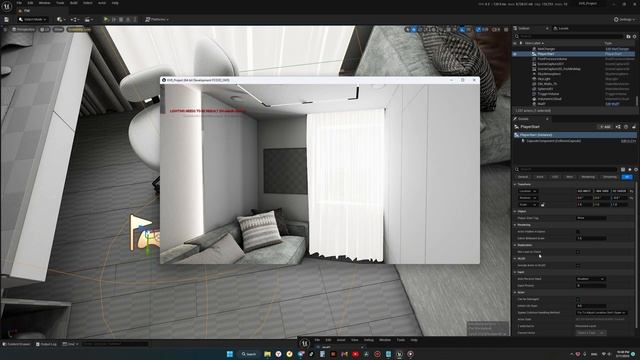The height and width of the screenshot is (360, 640).
Task: Collapse the Rendering section in Details
Action: pos(515,225)
